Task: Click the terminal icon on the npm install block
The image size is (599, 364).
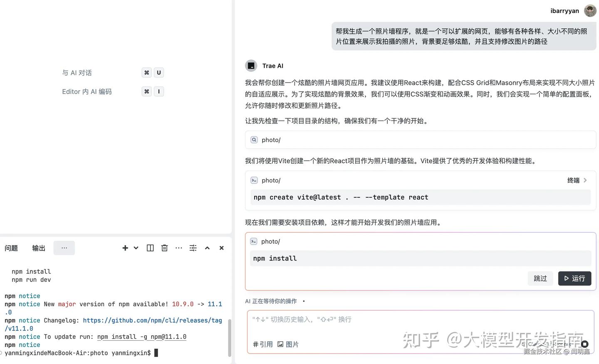Action: [254, 241]
